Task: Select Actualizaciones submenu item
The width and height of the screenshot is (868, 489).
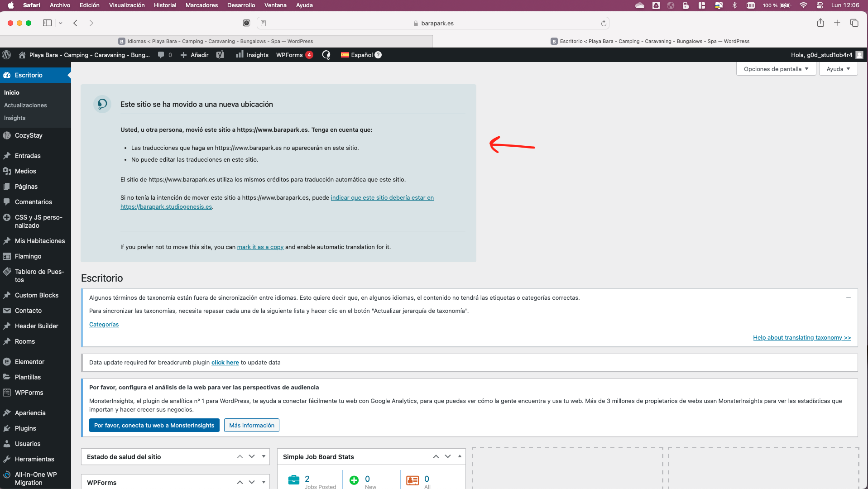Action: pos(25,105)
